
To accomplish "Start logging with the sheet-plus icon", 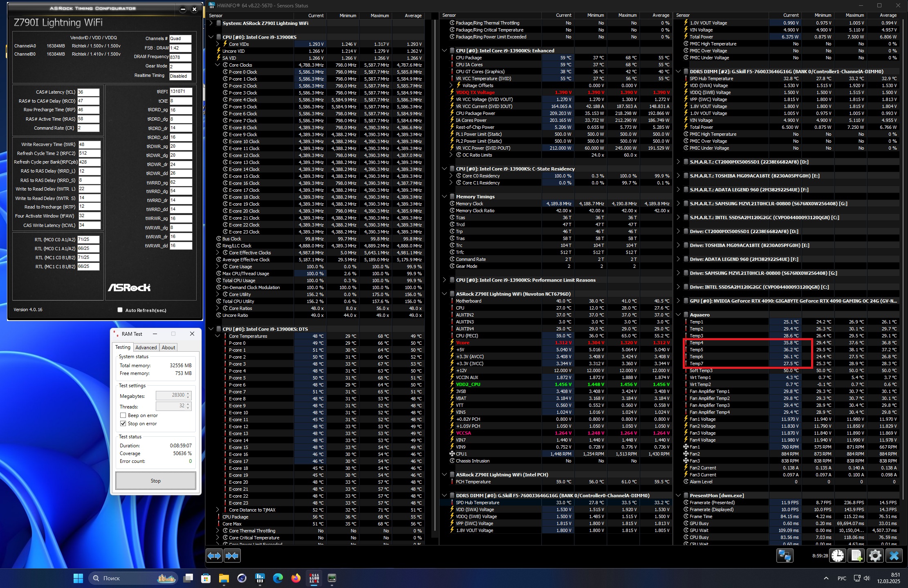I will pos(856,556).
